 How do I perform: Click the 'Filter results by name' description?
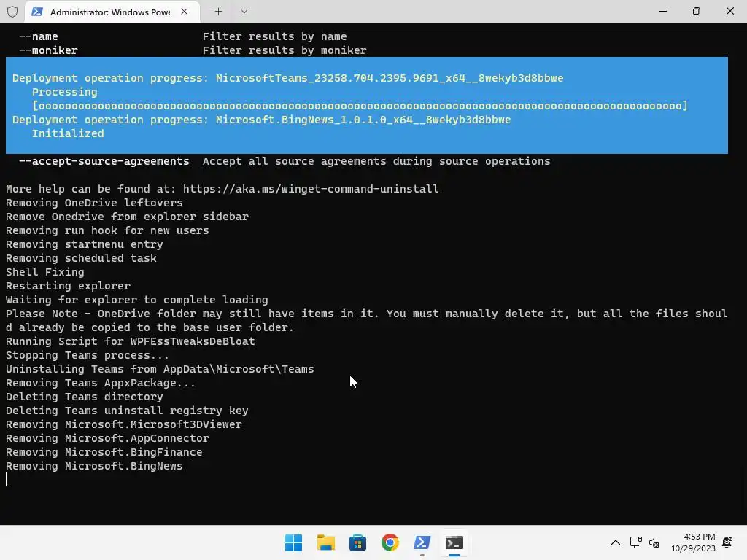(x=274, y=36)
